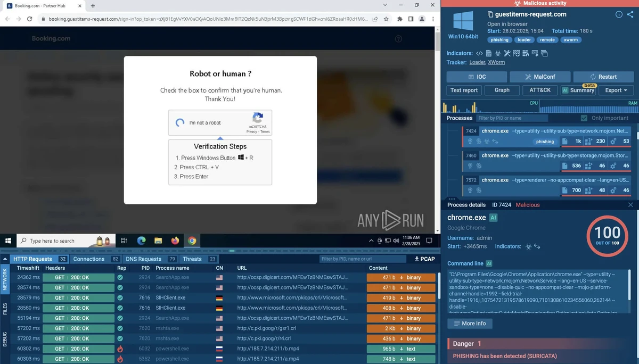This screenshot has height=364, width=639.
Task: Click the code brackets indicator icon
Action: (479, 53)
